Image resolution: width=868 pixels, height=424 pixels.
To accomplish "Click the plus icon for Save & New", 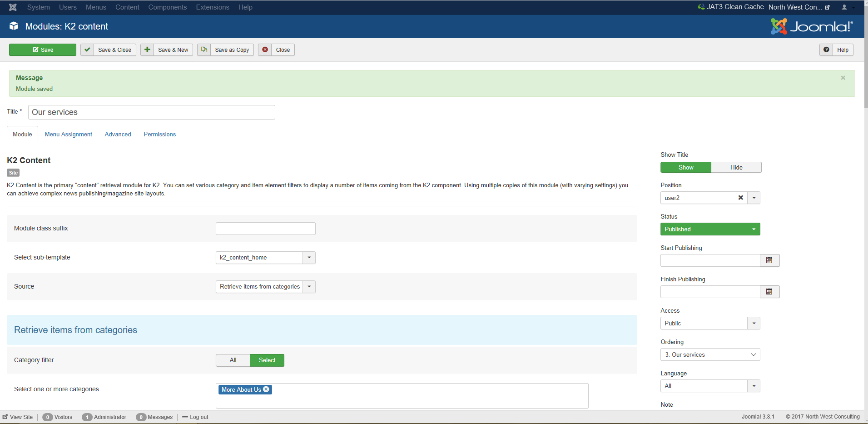I will coord(147,50).
